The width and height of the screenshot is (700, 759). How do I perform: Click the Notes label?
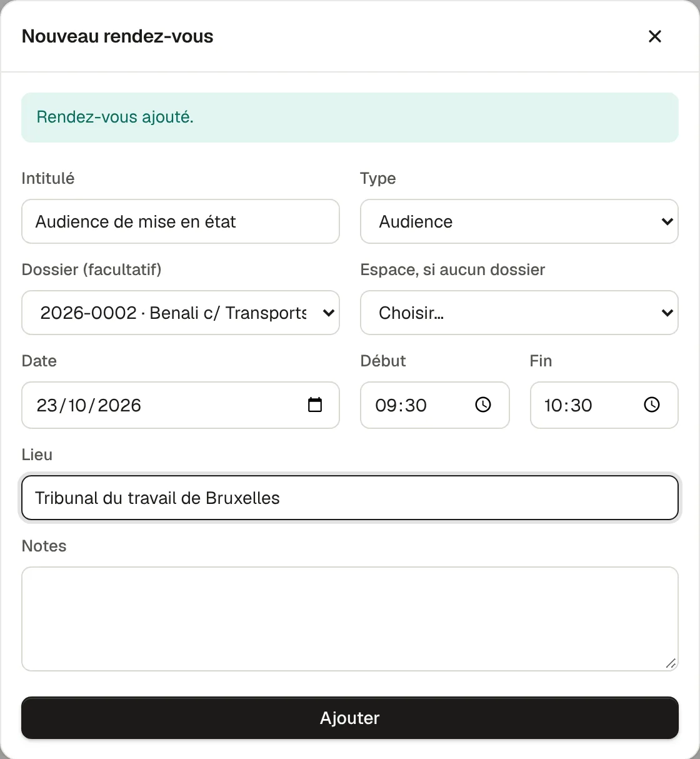[44, 546]
